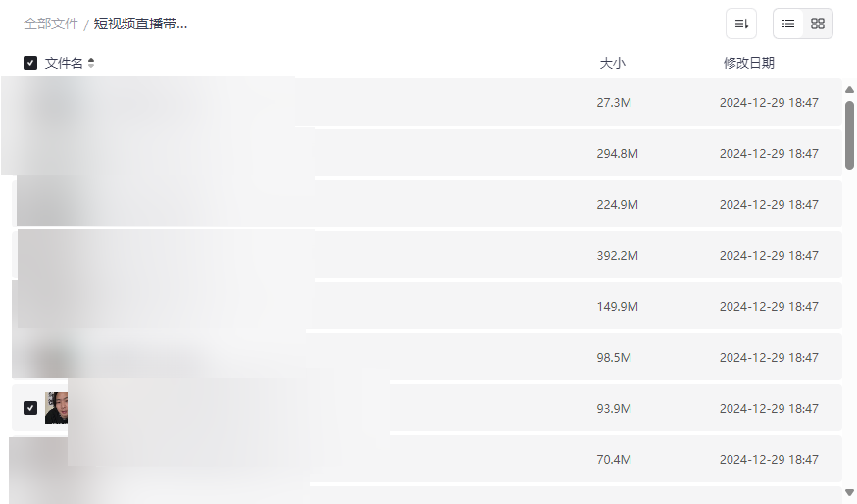Screen dimensions: 857x504
Task: Click the scrollbar down arrow
Action: 849,491
